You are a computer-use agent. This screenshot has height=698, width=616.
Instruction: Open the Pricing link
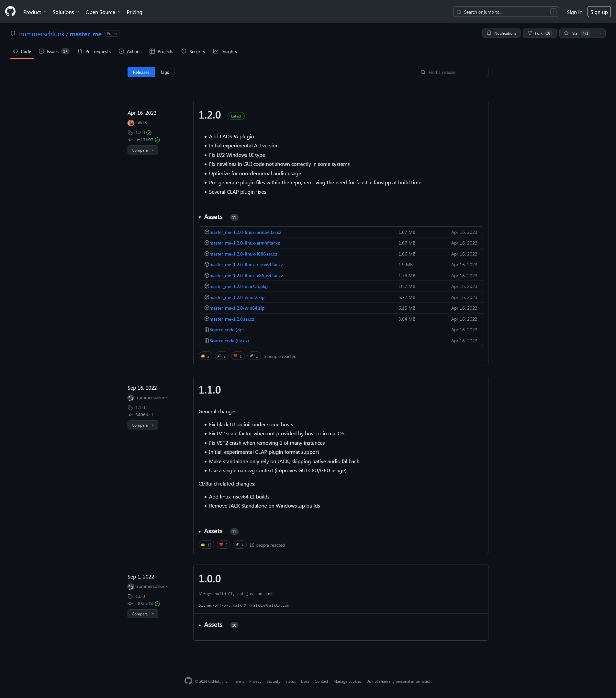coord(134,12)
